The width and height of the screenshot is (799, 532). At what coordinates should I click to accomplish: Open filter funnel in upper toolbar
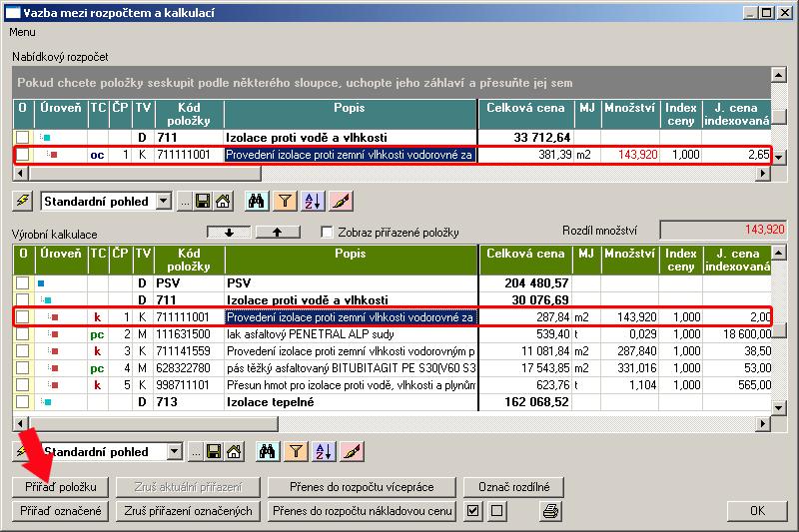point(285,201)
